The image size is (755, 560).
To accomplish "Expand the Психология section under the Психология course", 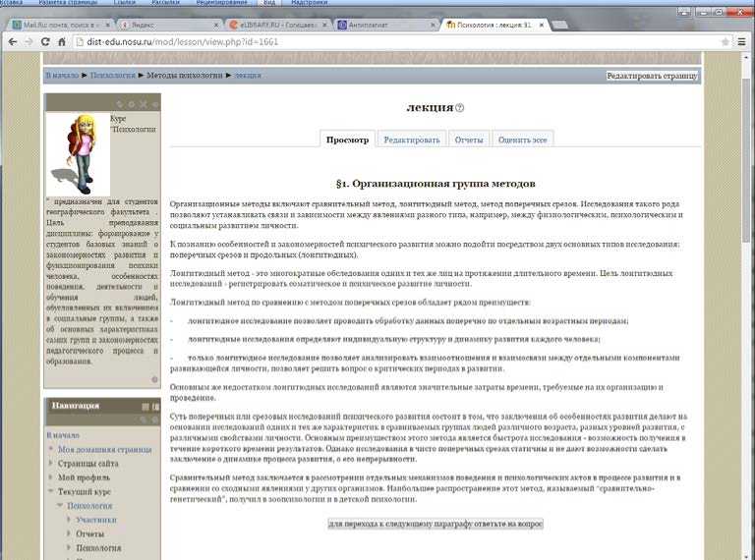I will point(69,547).
